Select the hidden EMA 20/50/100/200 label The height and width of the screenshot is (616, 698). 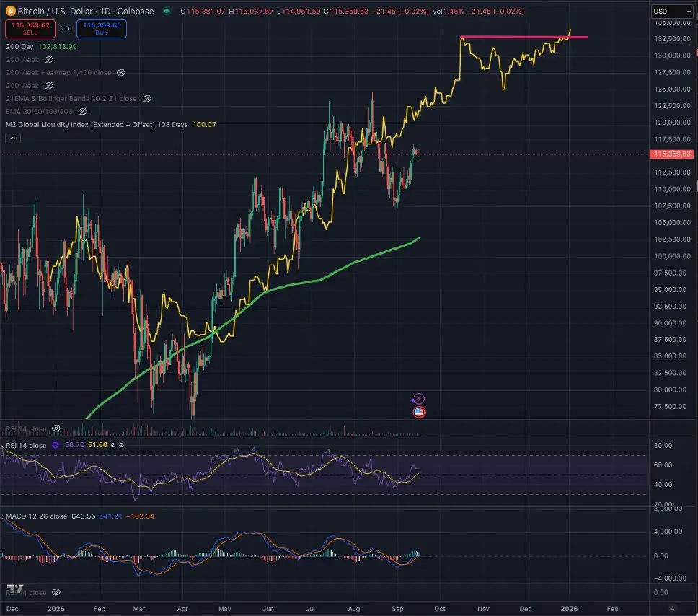point(39,111)
